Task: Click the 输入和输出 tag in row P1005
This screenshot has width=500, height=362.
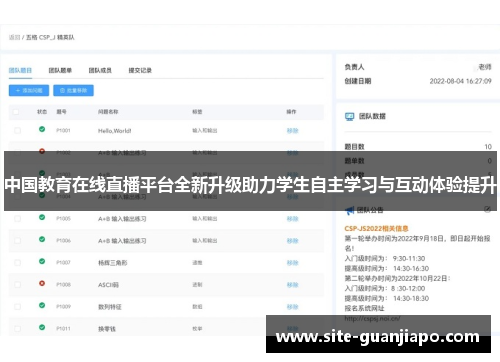Action: point(205,219)
